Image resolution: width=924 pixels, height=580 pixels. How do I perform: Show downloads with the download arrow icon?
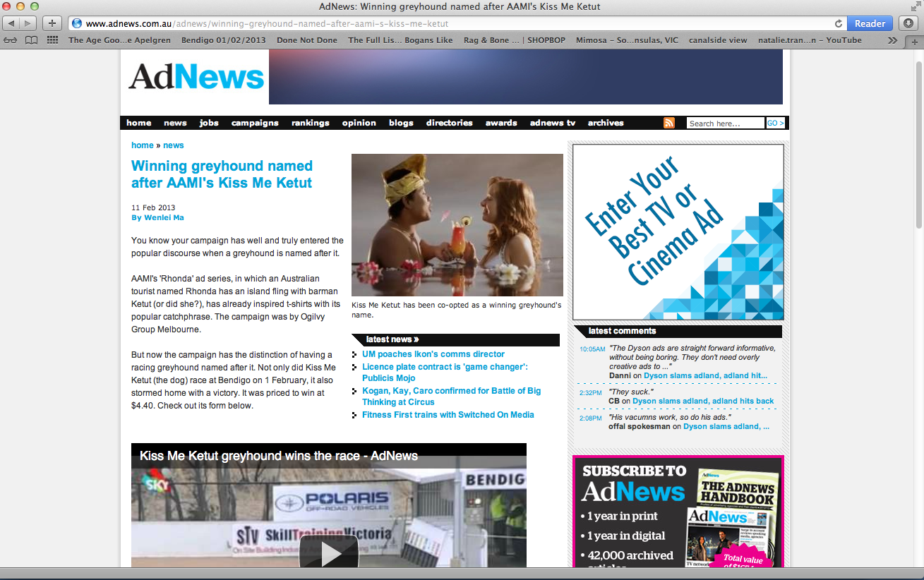[x=909, y=23]
